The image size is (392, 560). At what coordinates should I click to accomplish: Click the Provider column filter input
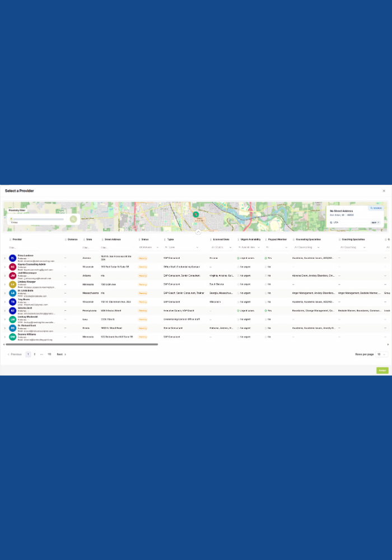pyautogui.click(x=23, y=247)
